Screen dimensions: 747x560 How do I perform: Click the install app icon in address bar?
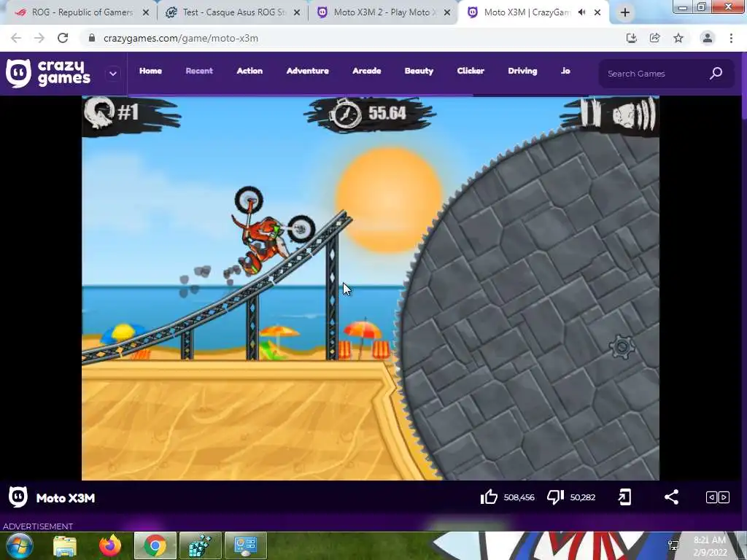point(631,38)
